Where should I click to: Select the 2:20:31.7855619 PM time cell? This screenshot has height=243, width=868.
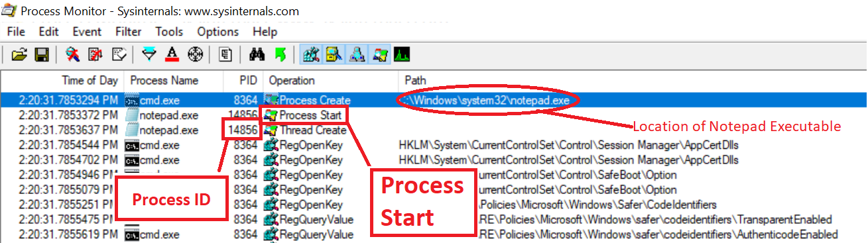point(69,234)
